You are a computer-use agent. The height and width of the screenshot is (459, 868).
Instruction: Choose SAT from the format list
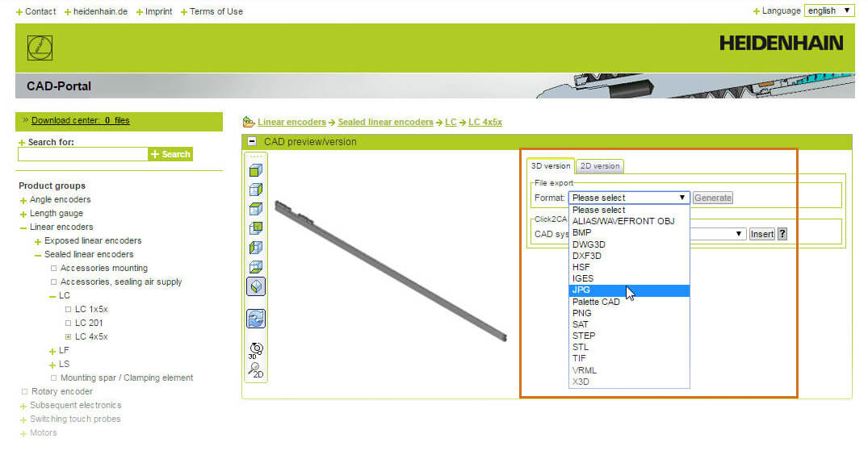click(629, 324)
